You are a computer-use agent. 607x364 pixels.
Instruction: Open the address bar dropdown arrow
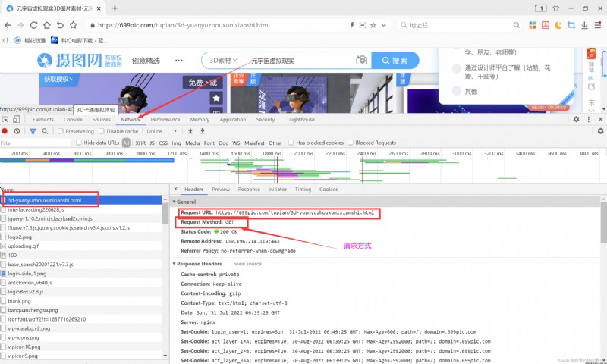click(x=384, y=25)
